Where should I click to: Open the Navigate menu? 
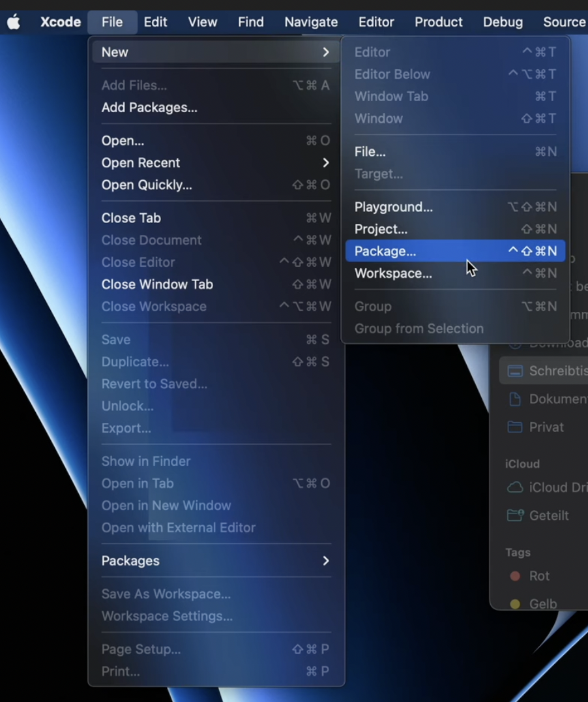coord(311,22)
